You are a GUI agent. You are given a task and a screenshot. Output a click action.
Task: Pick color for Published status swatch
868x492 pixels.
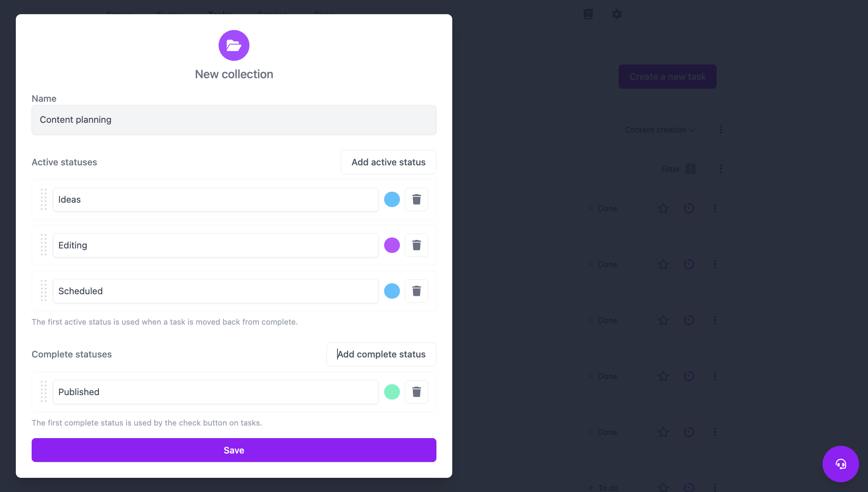pos(392,392)
